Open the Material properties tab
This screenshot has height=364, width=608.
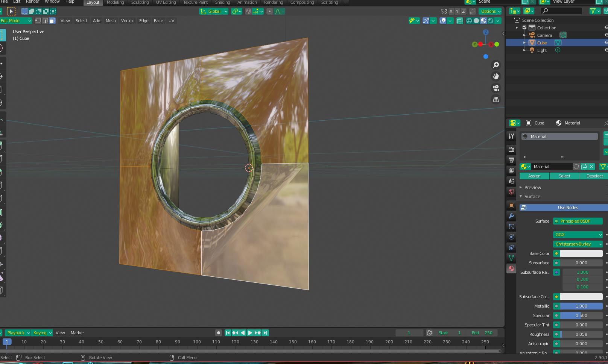[x=511, y=268]
